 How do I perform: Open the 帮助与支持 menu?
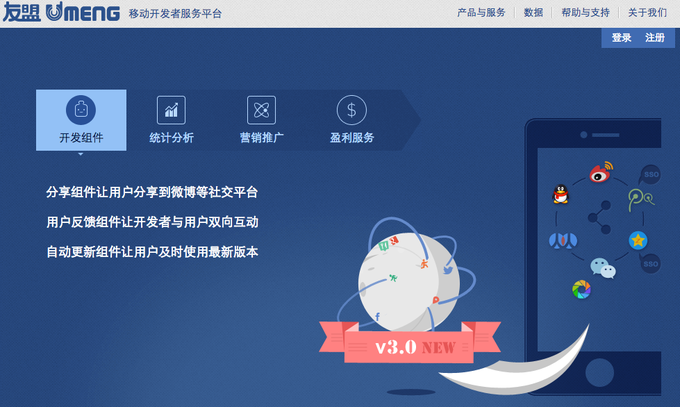pos(585,13)
